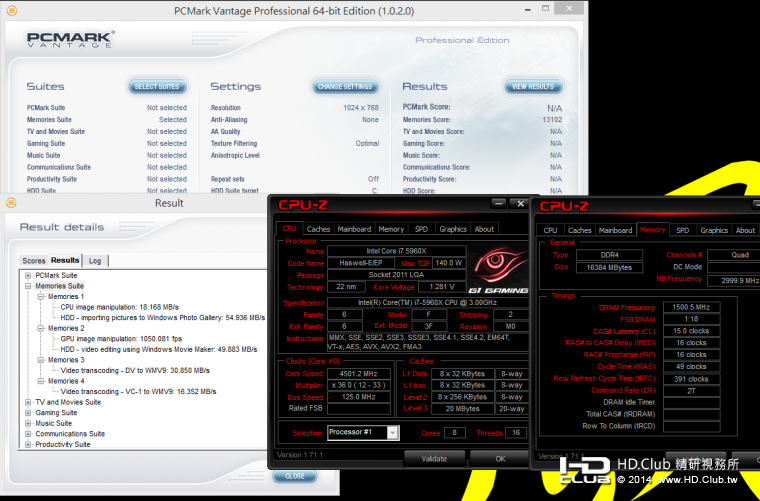760x501 pixels.
Task: Open the Log tab in Result details
Action: [x=95, y=260]
